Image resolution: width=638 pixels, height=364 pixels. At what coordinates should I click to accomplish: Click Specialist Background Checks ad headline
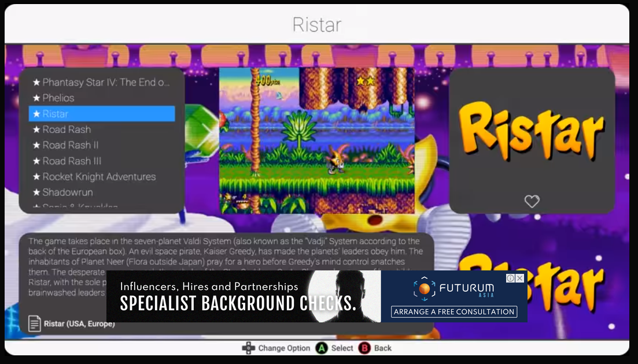[238, 303]
